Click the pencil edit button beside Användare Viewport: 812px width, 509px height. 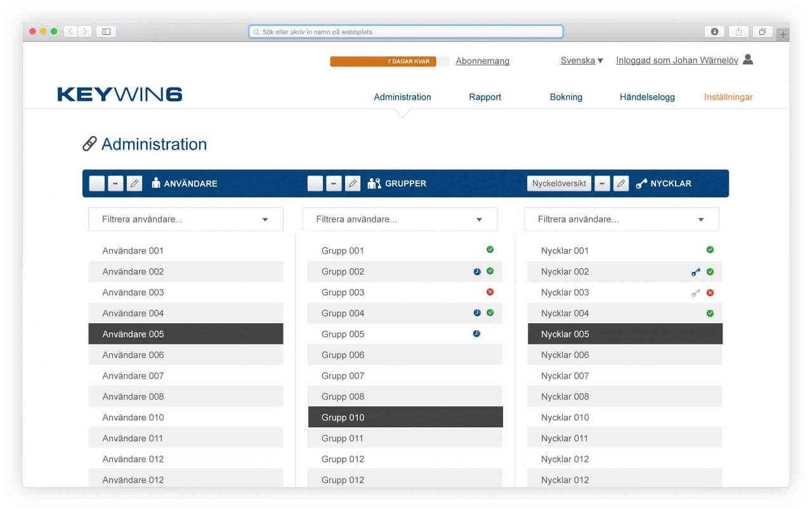point(134,184)
